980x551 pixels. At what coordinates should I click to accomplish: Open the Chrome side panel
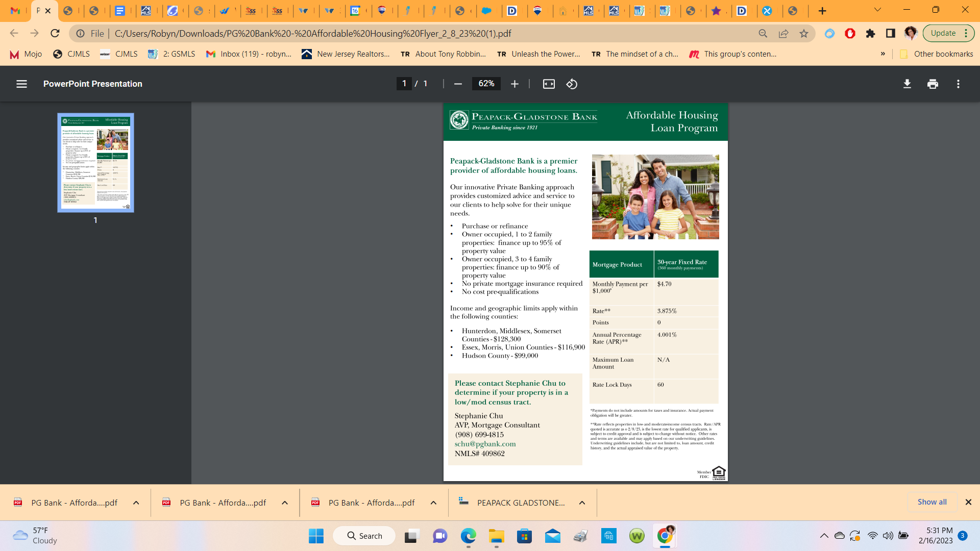[x=891, y=33]
